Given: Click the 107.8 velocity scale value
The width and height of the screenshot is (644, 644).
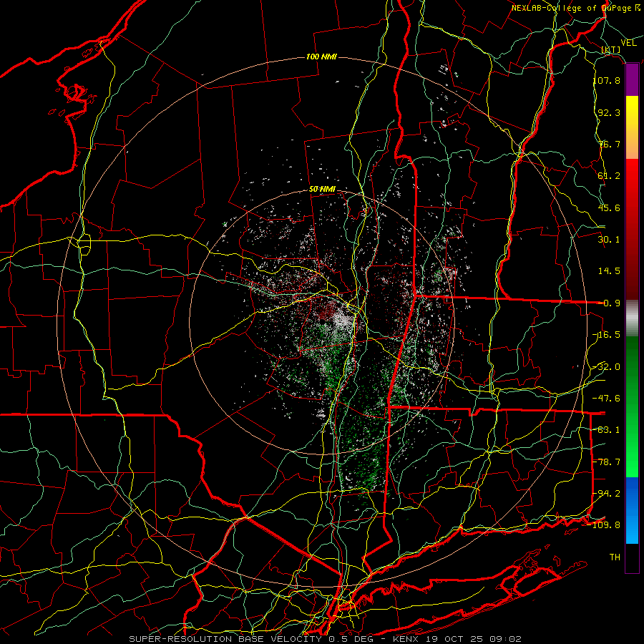Looking at the screenshot, I should click(607, 80).
